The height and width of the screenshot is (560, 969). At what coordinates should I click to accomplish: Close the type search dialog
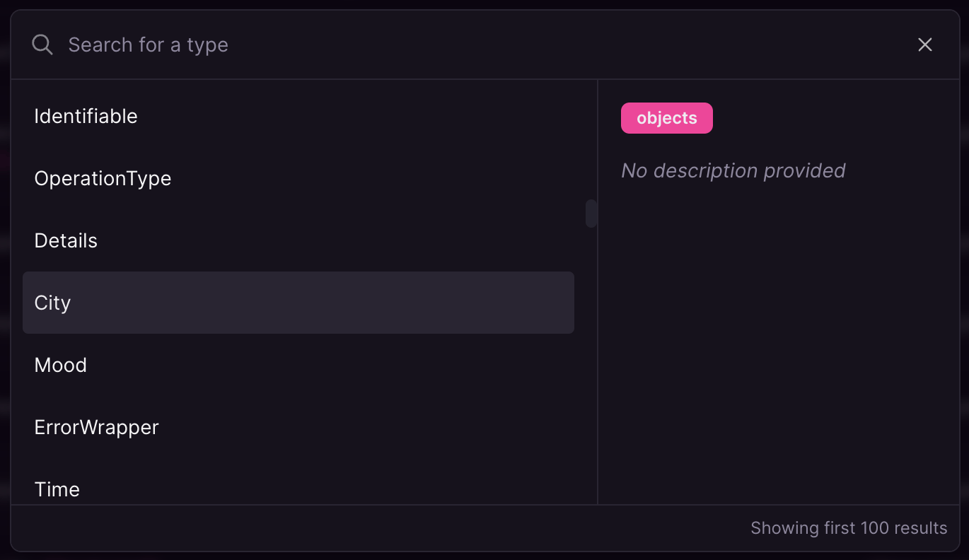(925, 45)
